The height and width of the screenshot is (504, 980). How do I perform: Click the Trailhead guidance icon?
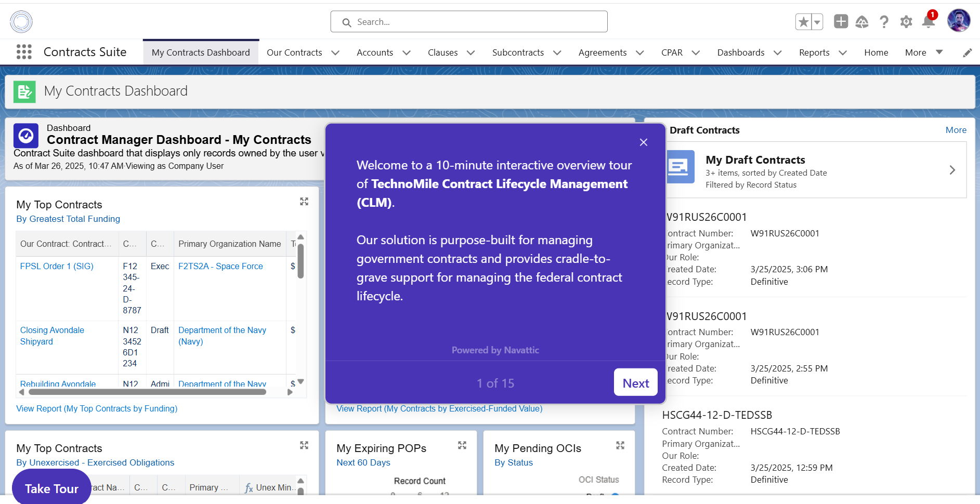862,22
